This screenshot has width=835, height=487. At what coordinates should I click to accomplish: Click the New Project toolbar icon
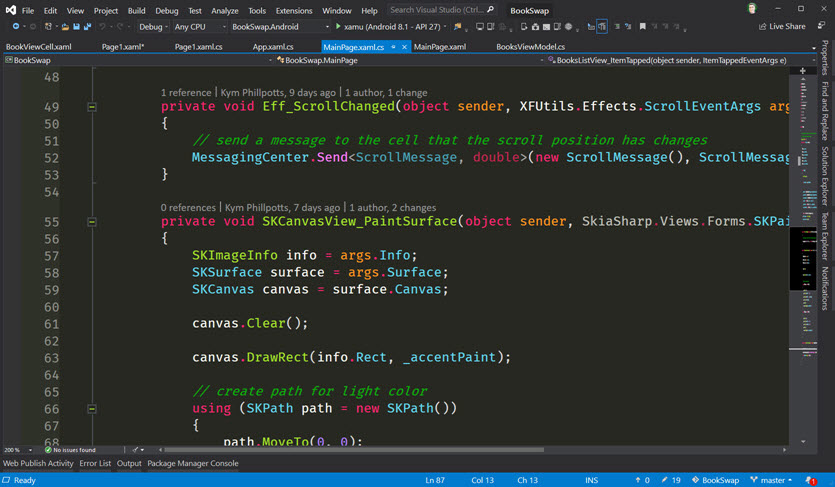point(48,27)
